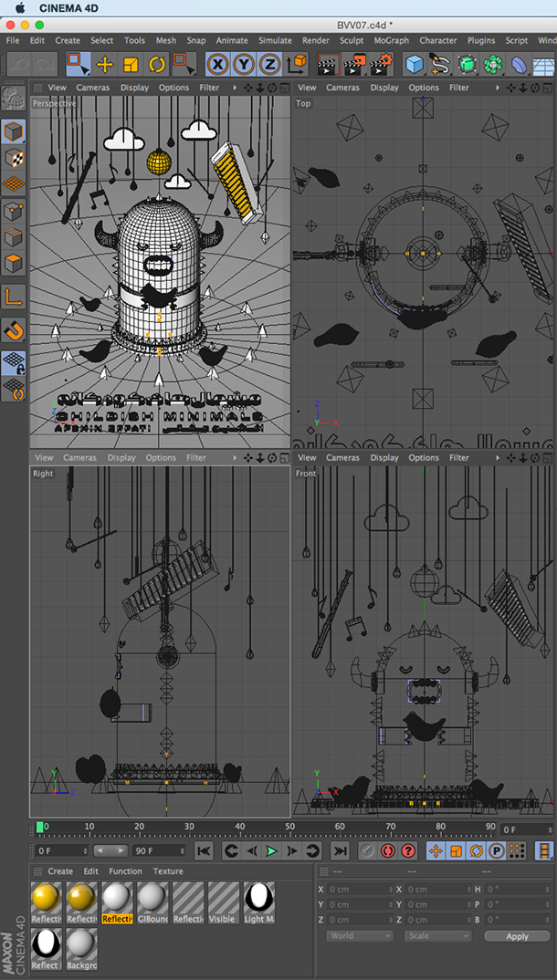
Task: Expand Perspective viewport menu overflow arrow
Action: 235,88
